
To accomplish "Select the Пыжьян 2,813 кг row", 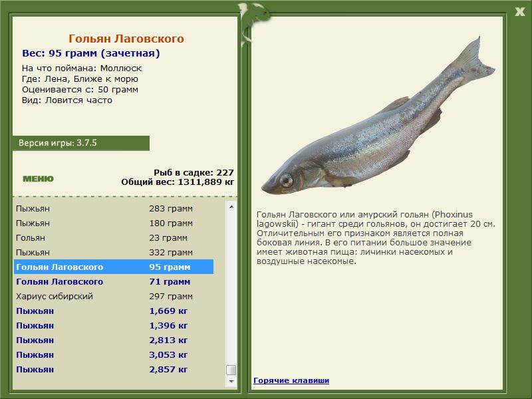I will point(114,340).
